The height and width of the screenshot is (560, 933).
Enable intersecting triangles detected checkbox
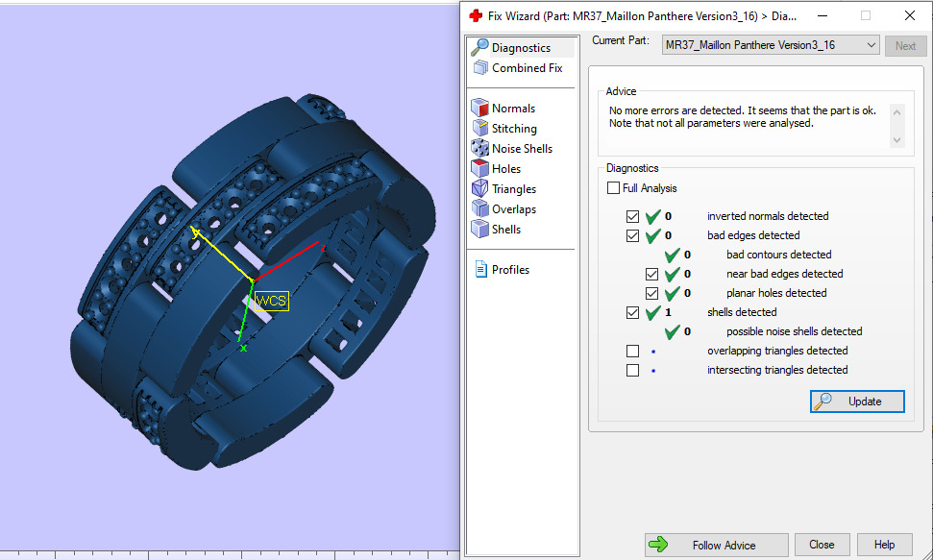632,370
